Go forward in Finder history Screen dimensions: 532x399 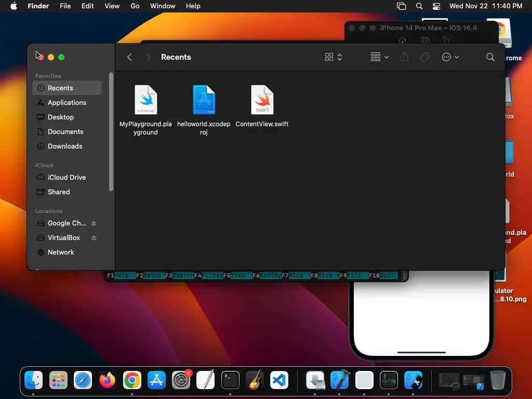(x=148, y=57)
